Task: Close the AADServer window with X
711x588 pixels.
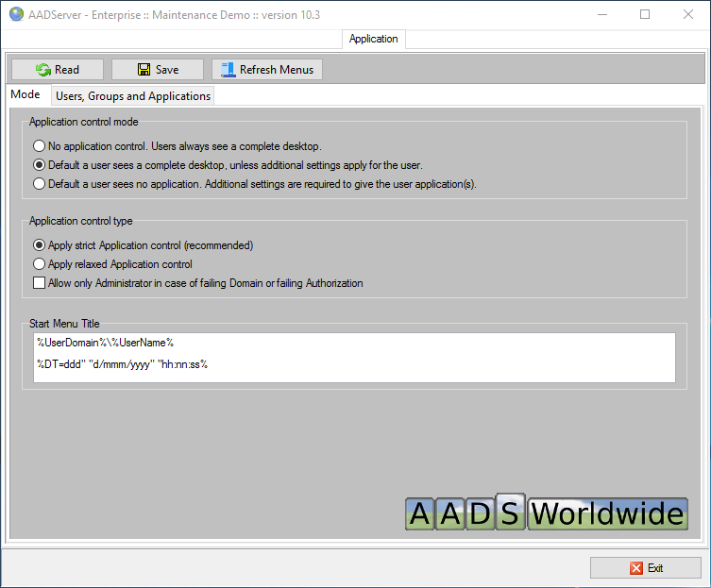Action: [688, 14]
